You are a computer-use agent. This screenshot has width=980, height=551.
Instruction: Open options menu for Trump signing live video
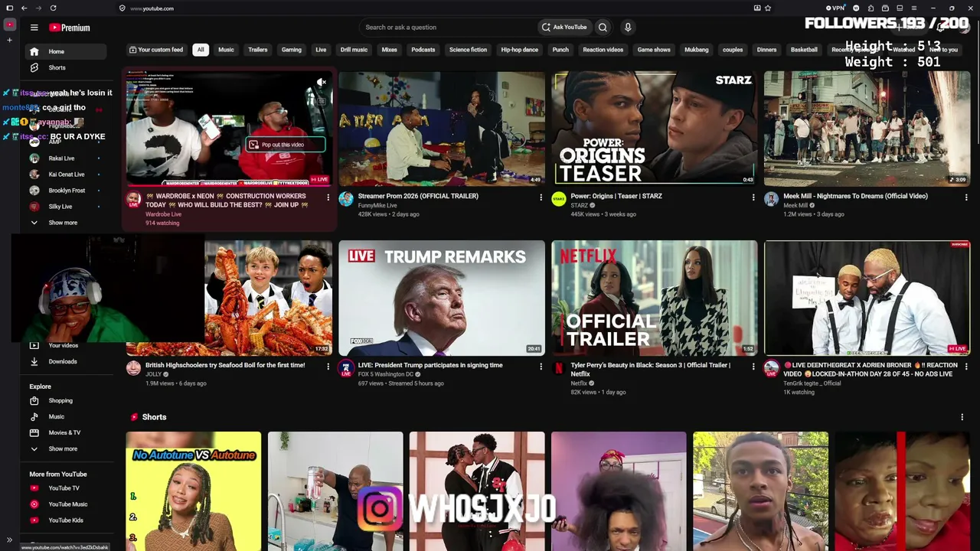pyautogui.click(x=541, y=367)
